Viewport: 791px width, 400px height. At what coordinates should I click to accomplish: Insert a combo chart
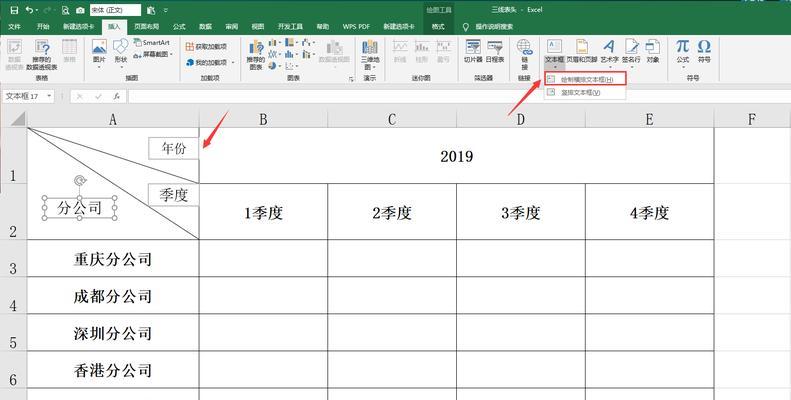coord(308,54)
